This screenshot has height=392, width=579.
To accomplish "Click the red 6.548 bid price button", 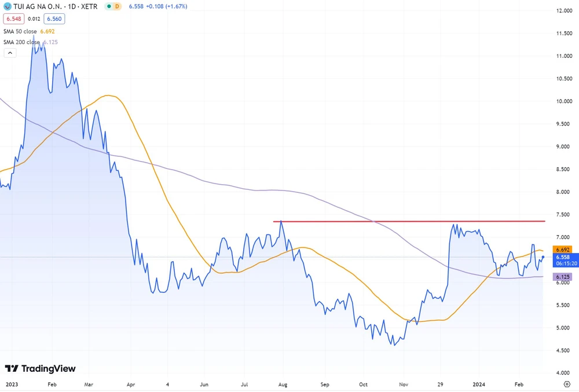I will pos(13,19).
